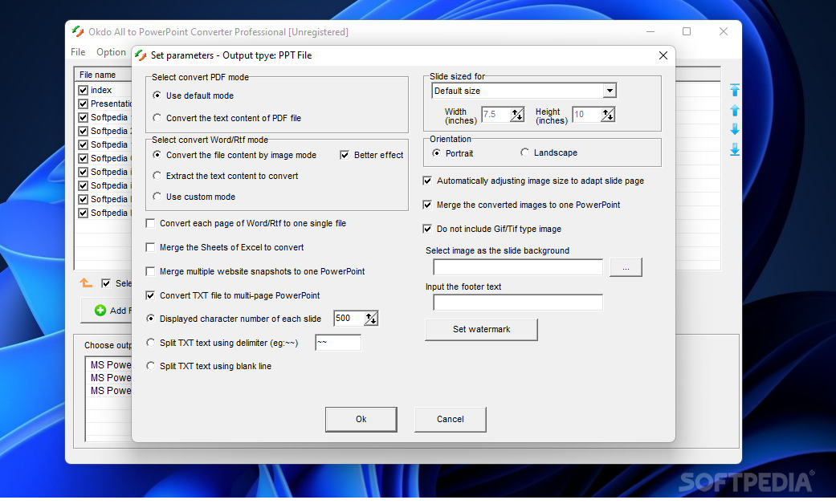This screenshot has height=504, width=836.
Task: Click the Add Files button in main window
Action: (107, 311)
